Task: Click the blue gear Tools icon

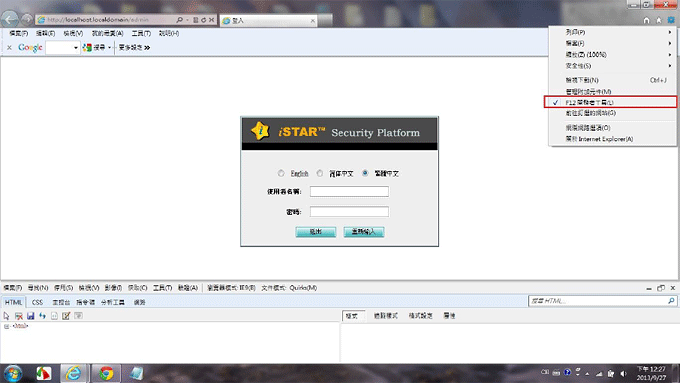Action: pos(671,20)
